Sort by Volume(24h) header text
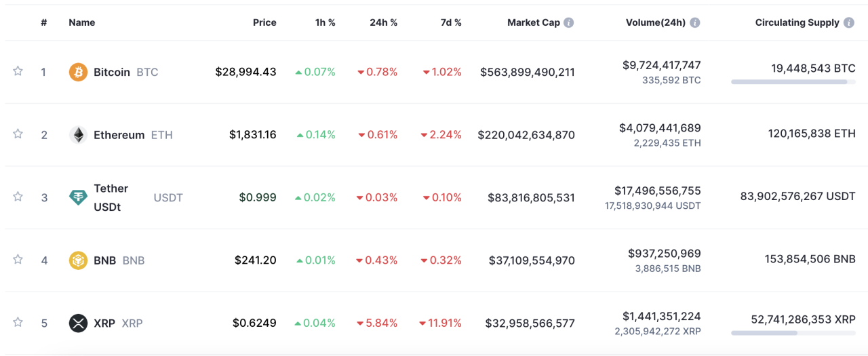868x356 pixels. point(656,22)
